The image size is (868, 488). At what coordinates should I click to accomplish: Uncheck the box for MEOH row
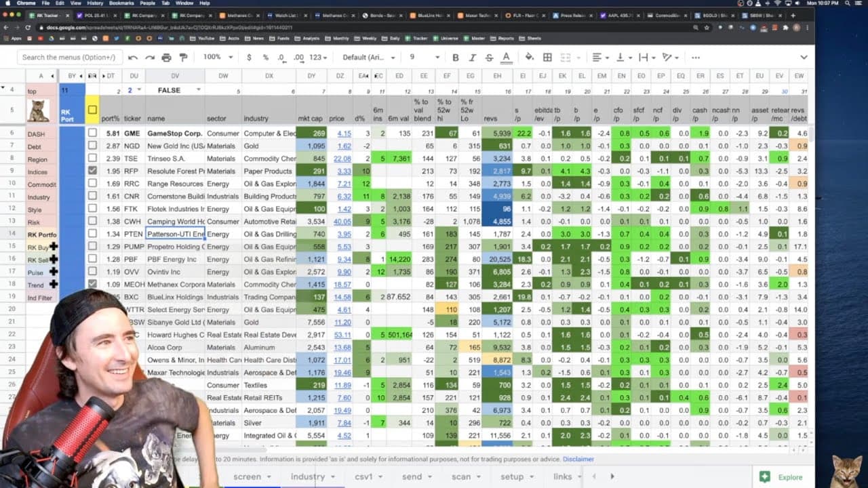[x=92, y=284]
